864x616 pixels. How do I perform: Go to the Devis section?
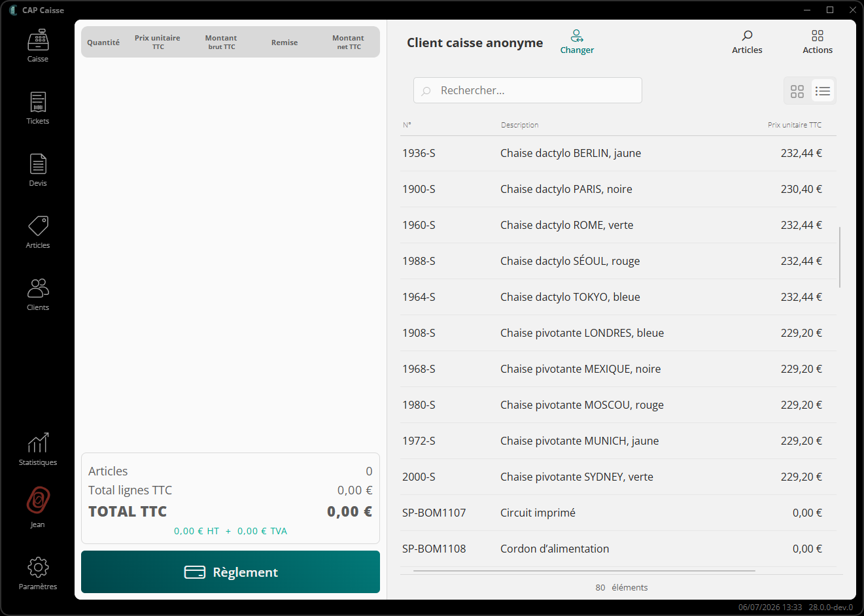click(x=38, y=170)
